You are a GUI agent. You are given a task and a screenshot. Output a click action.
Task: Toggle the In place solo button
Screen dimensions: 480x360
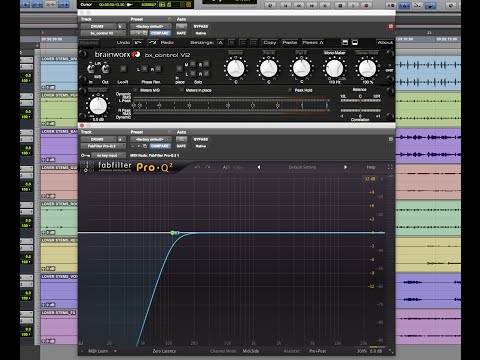[x=179, y=69]
